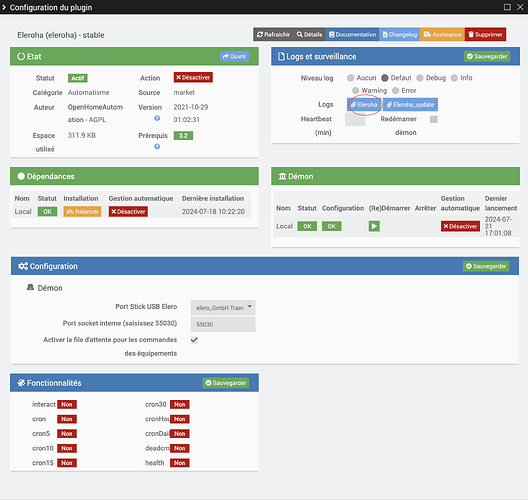
Task: Open the Documentation page
Action: [x=352, y=34]
